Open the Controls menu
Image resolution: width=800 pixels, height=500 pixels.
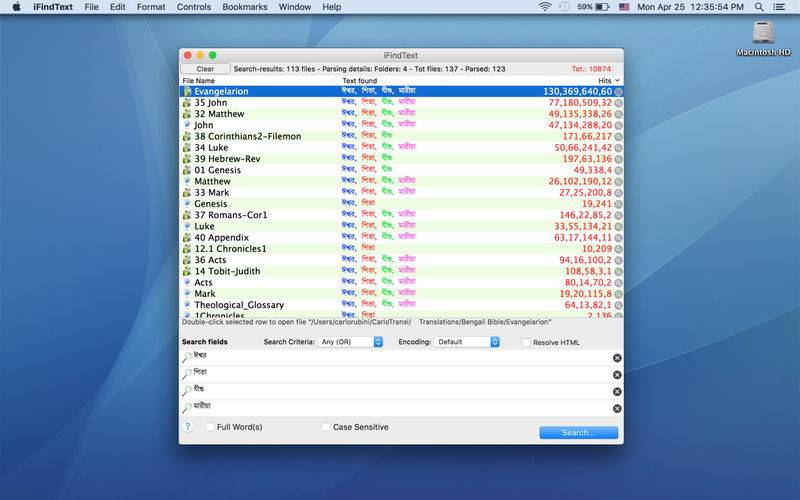(194, 7)
